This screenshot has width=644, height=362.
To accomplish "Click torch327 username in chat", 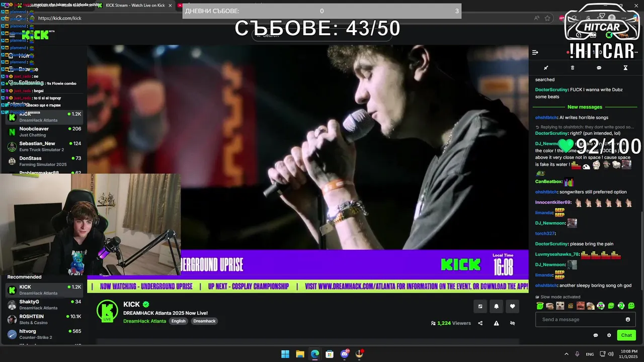I will pyautogui.click(x=545, y=233).
